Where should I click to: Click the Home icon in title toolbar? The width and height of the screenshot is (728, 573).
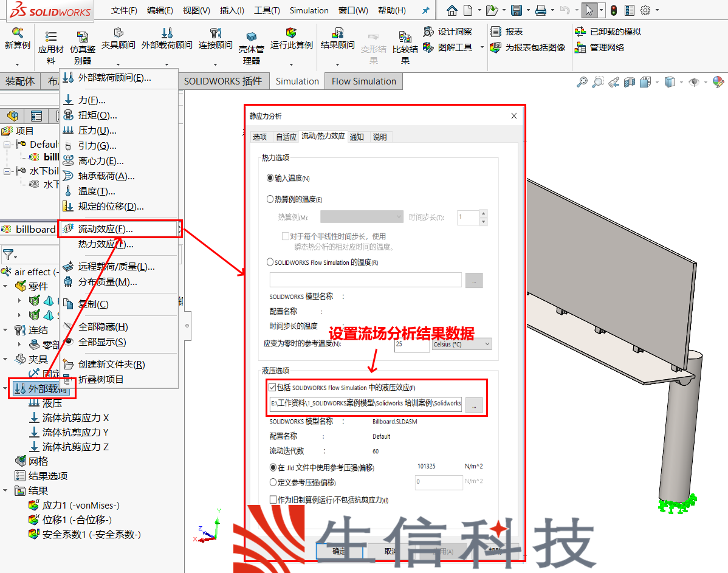pyautogui.click(x=452, y=10)
